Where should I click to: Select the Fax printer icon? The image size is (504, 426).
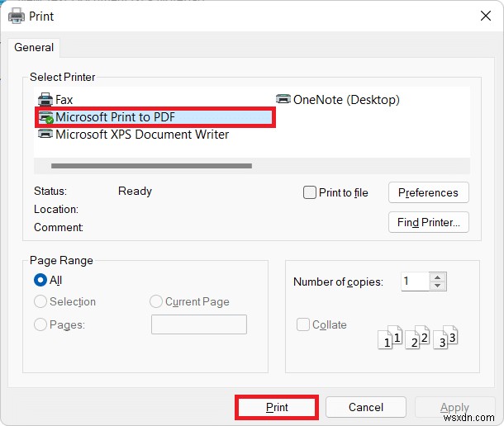(x=45, y=100)
